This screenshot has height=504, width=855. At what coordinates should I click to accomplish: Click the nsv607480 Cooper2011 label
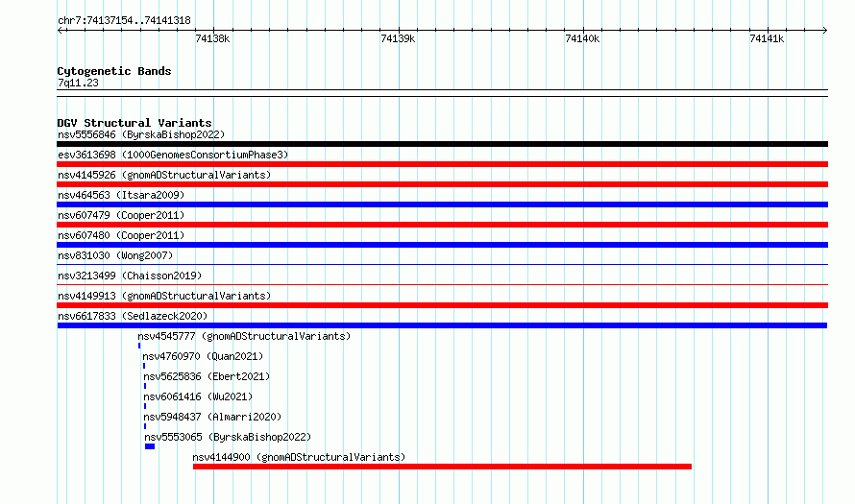121,235
